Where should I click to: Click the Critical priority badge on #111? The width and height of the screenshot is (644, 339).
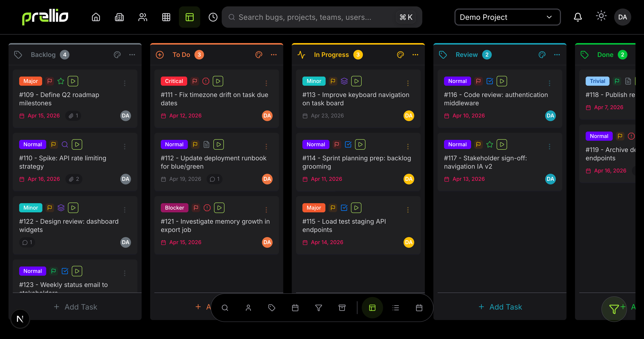pyautogui.click(x=174, y=81)
